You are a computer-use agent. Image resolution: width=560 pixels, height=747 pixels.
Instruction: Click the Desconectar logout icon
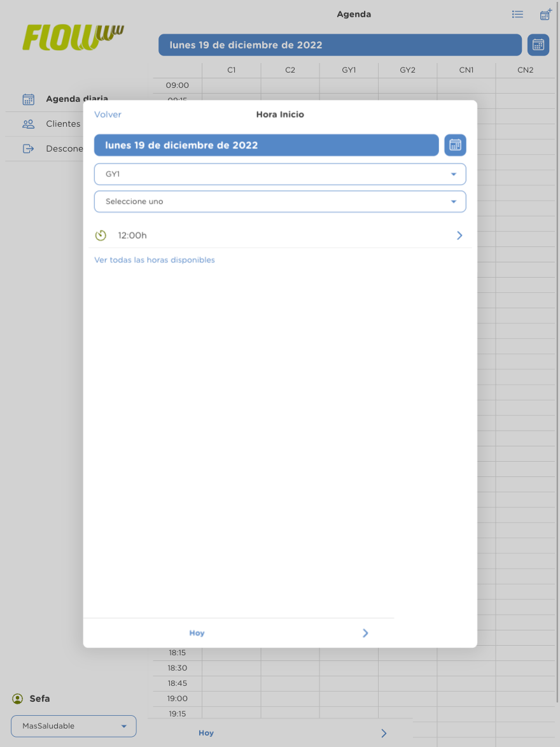(x=29, y=148)
